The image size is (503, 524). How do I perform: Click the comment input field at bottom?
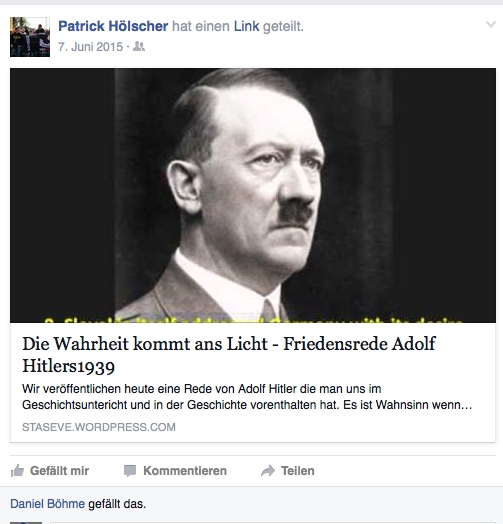click(273, 523)
